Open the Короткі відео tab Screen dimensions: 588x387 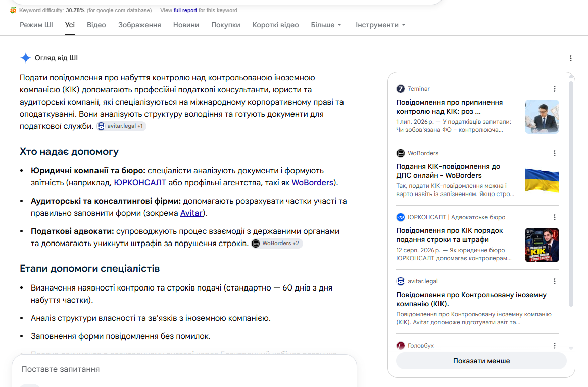tap(276, 25)
